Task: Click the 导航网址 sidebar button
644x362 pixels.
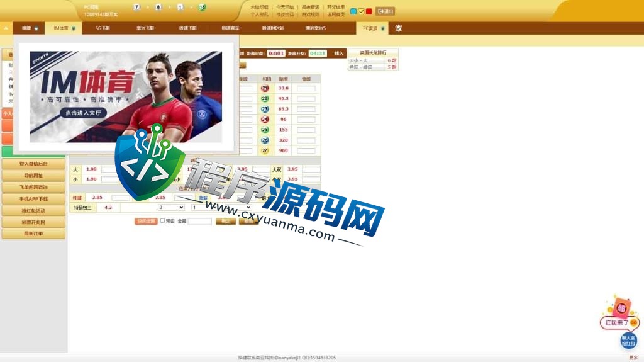Action: coord(33,175)
